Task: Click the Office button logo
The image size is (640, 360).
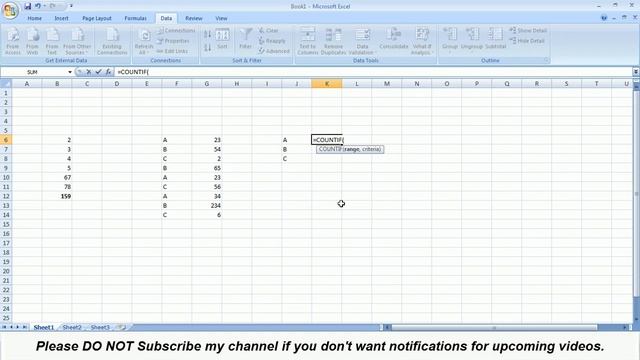Action: pyautogui.click(x=10, y=10)
